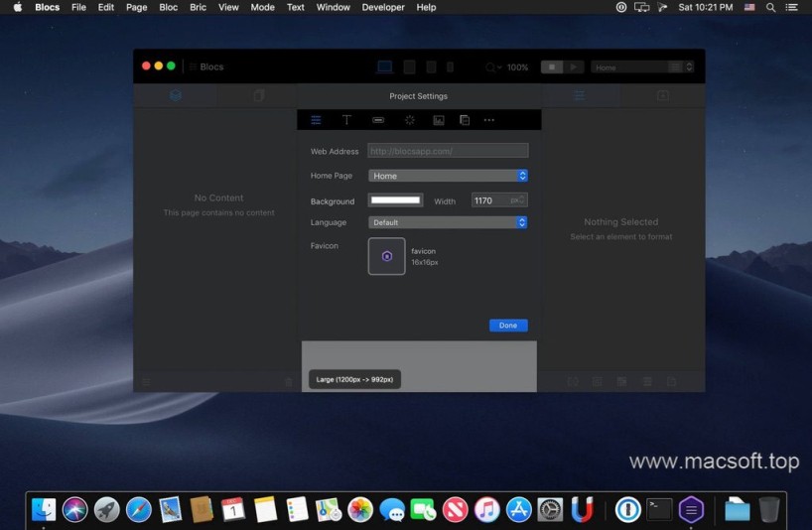The width and height of the screenshot is (812, 530).
Task: Show more settings via ellipsis icon
Action: click(489, 120)
